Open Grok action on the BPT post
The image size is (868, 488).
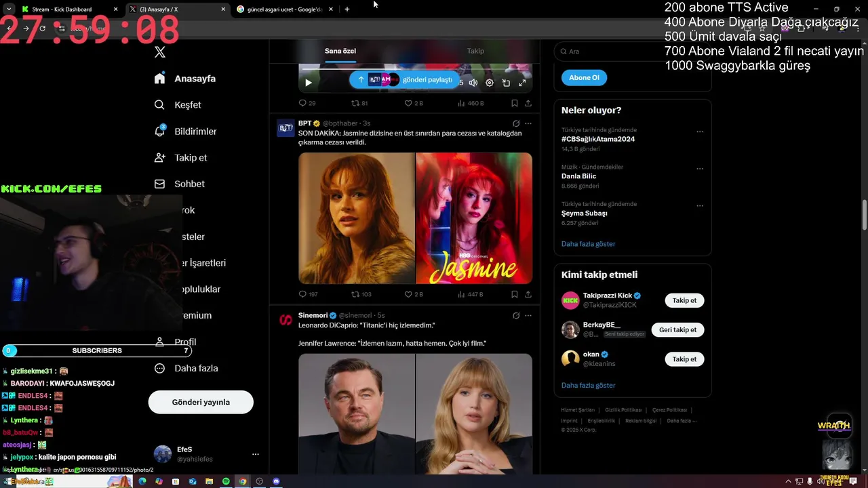coord(516,123)
